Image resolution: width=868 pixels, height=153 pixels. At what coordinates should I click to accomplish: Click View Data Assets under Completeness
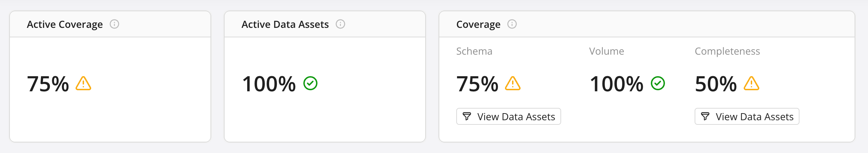point(747,116)
